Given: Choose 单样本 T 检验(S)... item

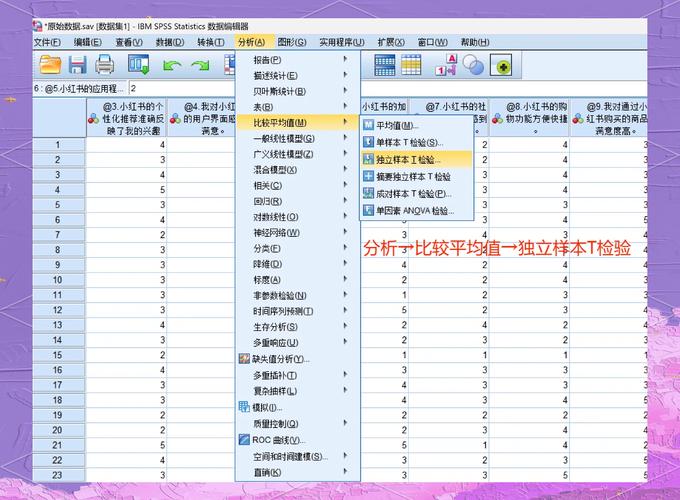Looking at the screenshot, I should point(416,142).
